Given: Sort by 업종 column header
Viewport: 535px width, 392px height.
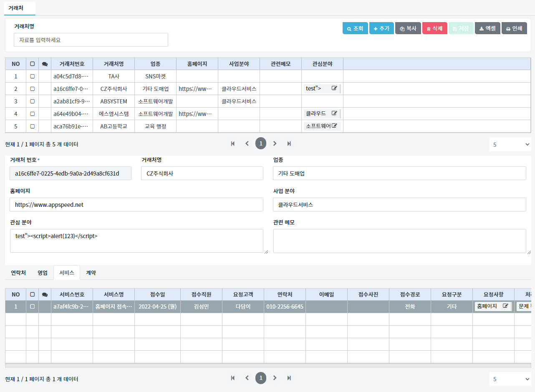Looking at the screenshot, I should pos(155,64).
